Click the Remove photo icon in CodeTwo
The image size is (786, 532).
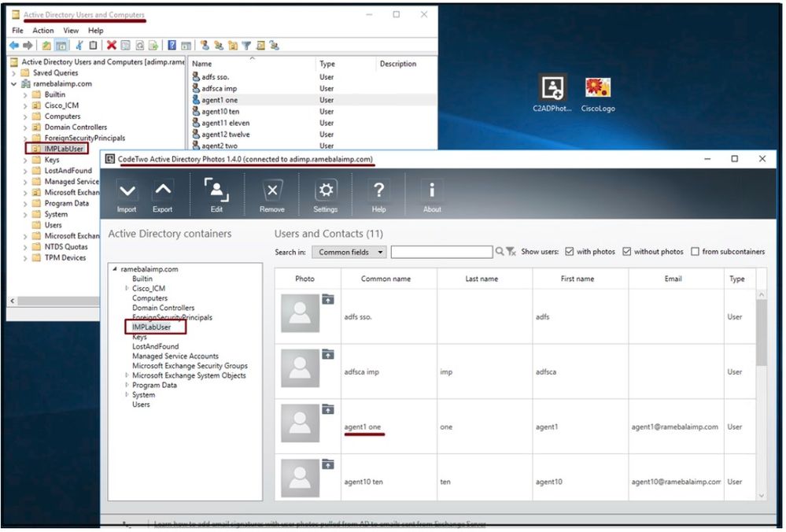[x=272, y=196]
